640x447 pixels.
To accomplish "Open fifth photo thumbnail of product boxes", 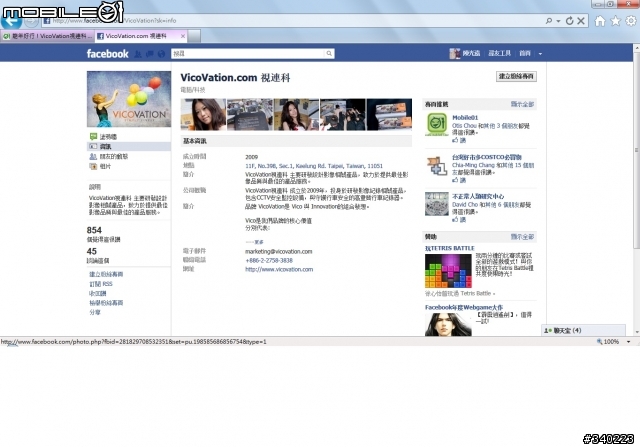I will (389, 115).
